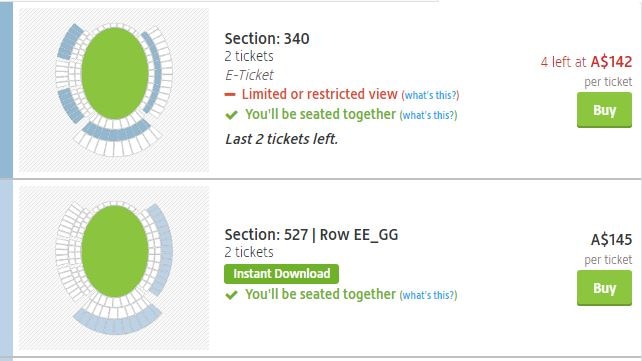Buy the Section 340 tickets at A$142
Screen dimensions: 642x361
[604, 110]
